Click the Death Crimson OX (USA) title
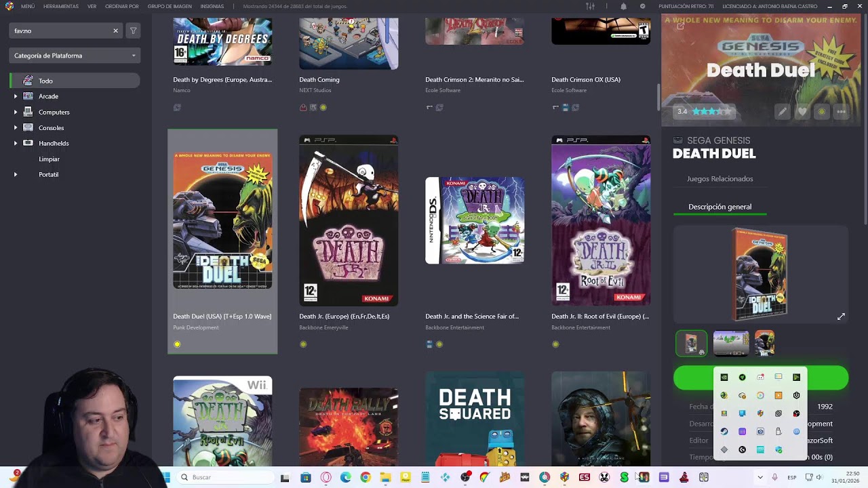868x488 pixels. tap(586, 79)
